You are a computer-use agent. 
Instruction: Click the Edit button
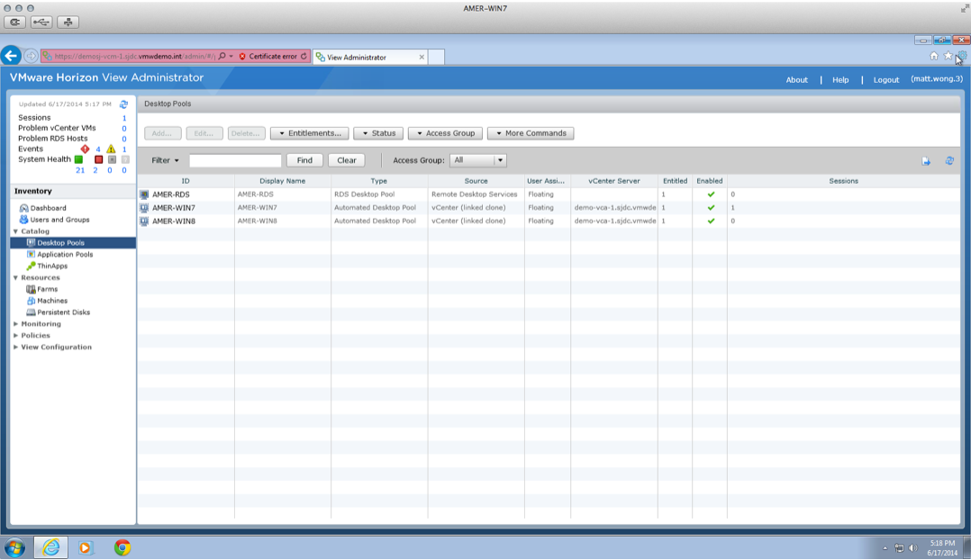click(x=204, y=133)
